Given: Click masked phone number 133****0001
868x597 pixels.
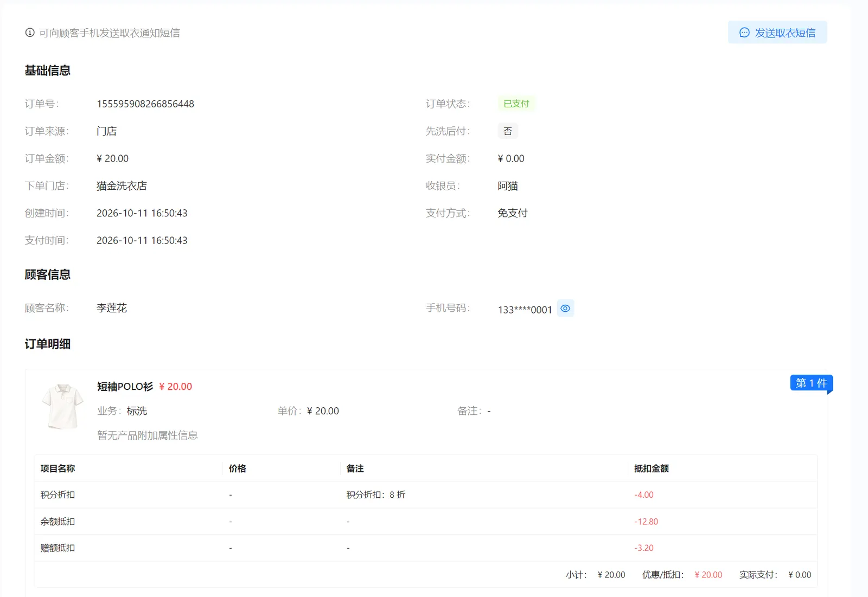Looking at the screenshot, I should tap(525, 310).
